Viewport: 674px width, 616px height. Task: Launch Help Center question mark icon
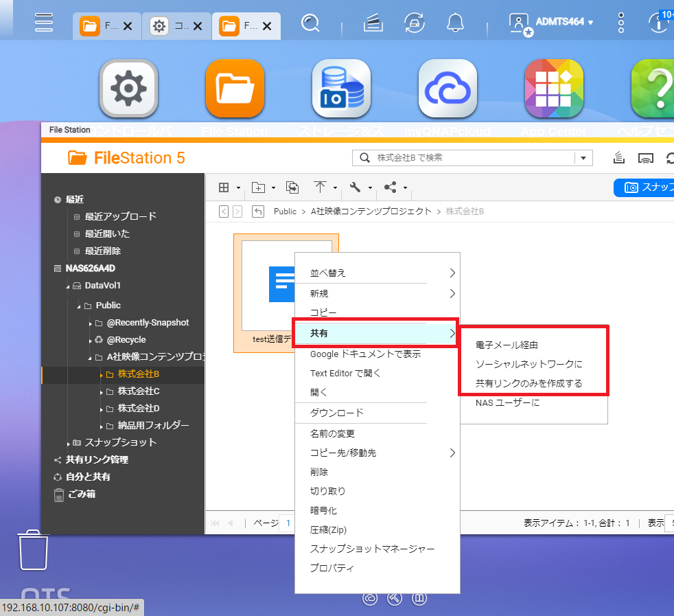coord(653,89)
